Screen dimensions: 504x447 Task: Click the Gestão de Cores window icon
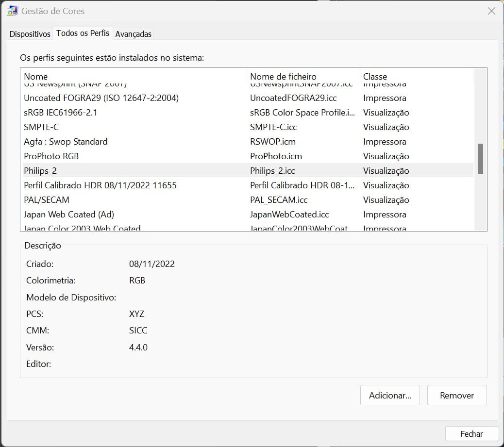coord(13,11)
